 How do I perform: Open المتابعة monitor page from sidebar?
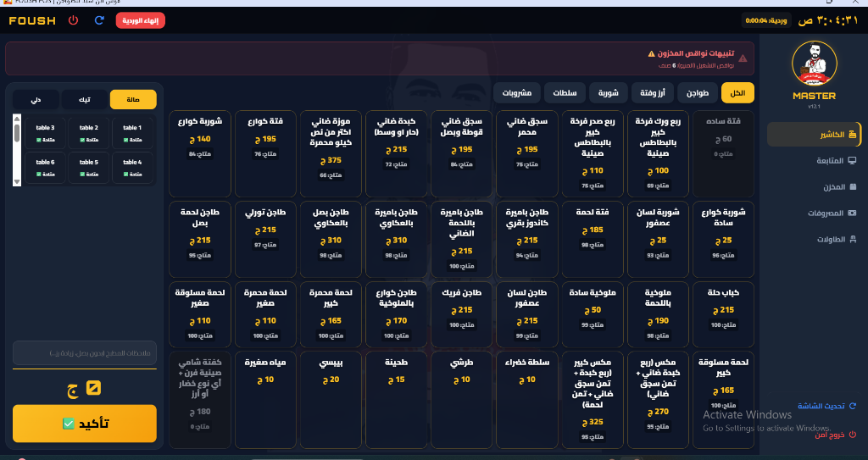[x=814, y=161]
